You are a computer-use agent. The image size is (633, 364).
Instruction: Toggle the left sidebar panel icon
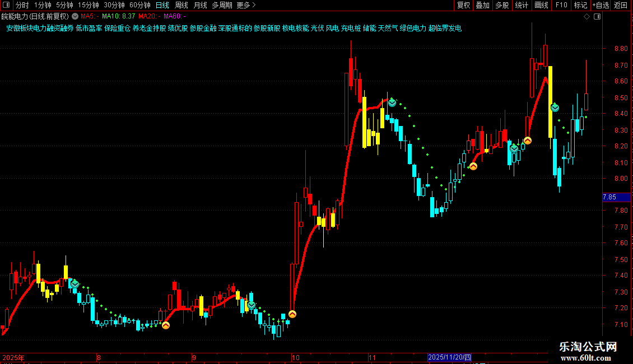pyautogui.click(x=6, y=5)
